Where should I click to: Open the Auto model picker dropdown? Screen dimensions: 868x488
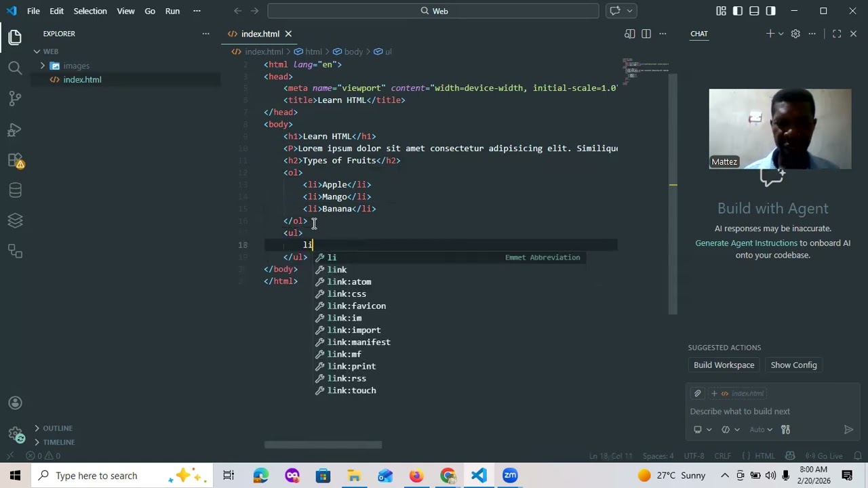click(761, 430)
